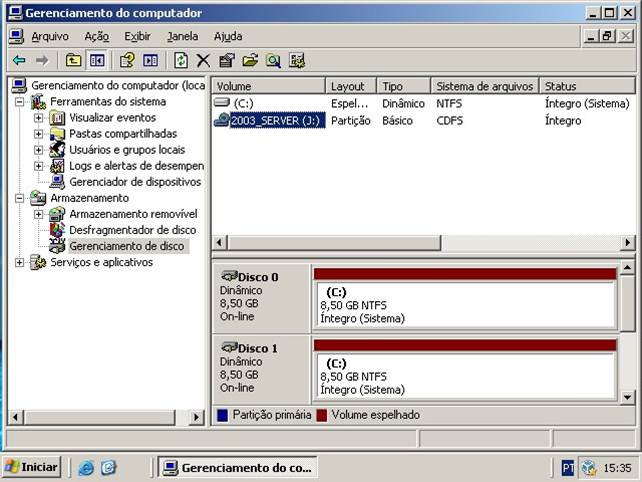Select Gerenciamento do computador root tree node
Viewport: 642px width, 482px height.
click(118, 86)
